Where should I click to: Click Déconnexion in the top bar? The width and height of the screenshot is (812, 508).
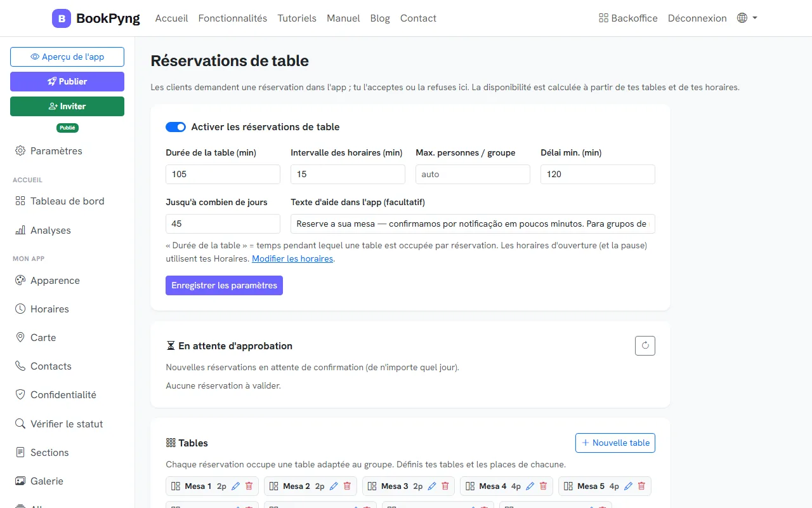point(697,18)
